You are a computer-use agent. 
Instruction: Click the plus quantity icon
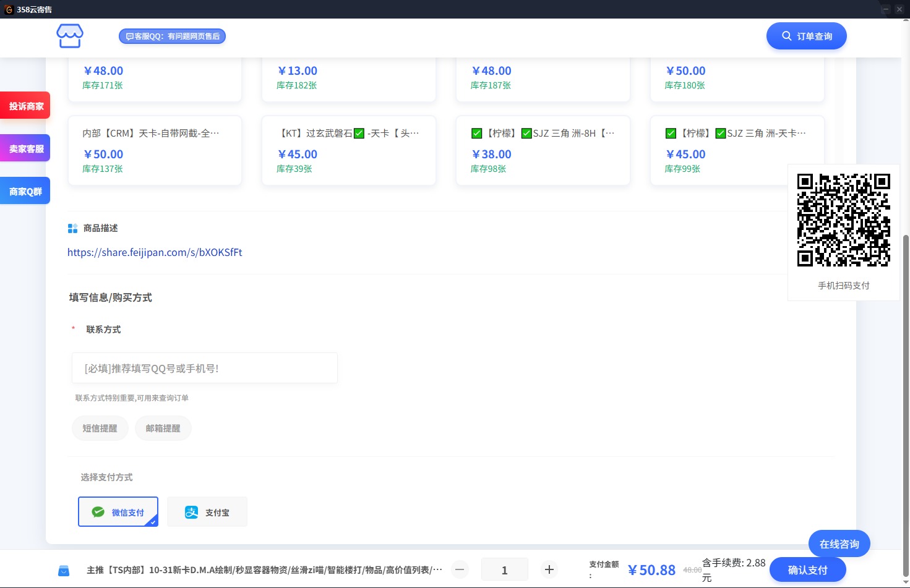pyautogui.click(x=549, y=569)
